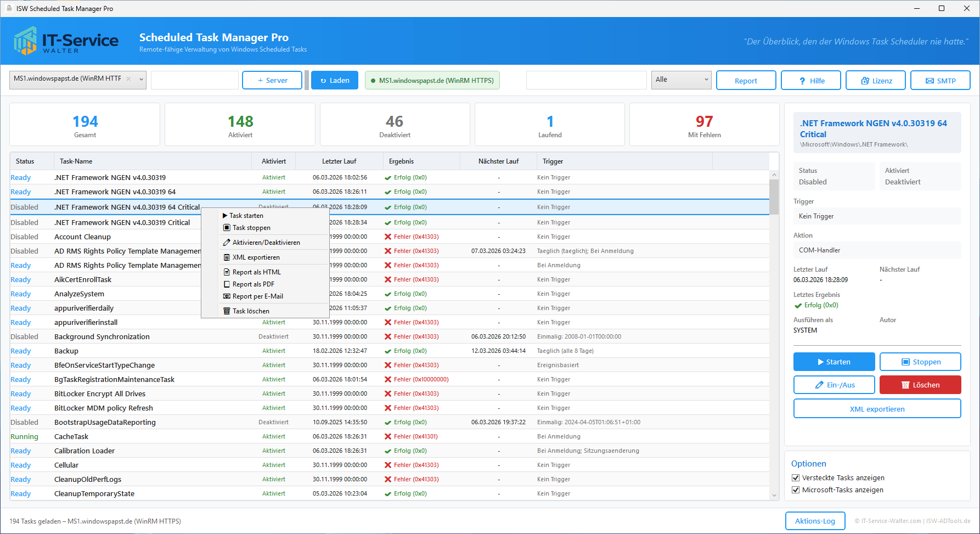Click the red Löschen button

pos(920,385)
